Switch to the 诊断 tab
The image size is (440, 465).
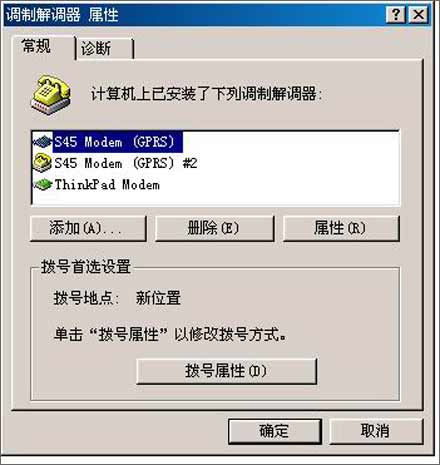pyautogui.click(x=104, y=49)
